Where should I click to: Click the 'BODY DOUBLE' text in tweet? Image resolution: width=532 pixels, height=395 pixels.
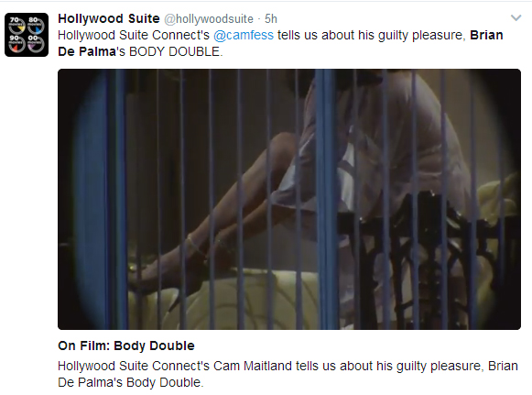174,52
